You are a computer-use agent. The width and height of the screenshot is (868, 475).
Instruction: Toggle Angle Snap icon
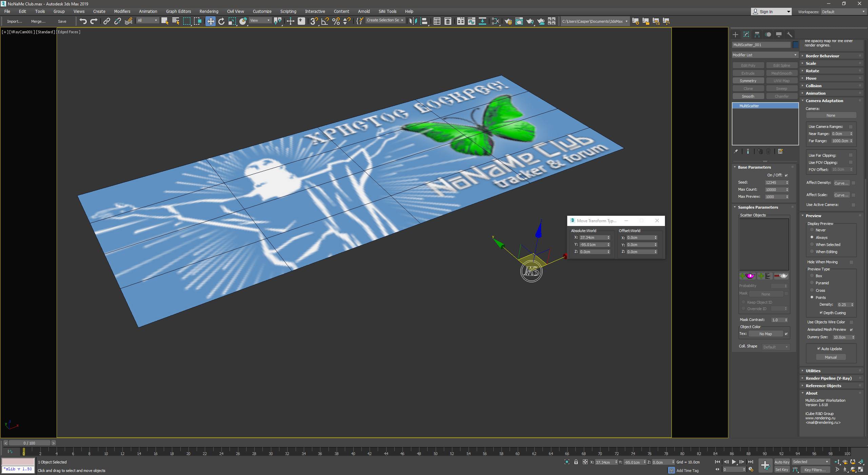click(325, 21)
